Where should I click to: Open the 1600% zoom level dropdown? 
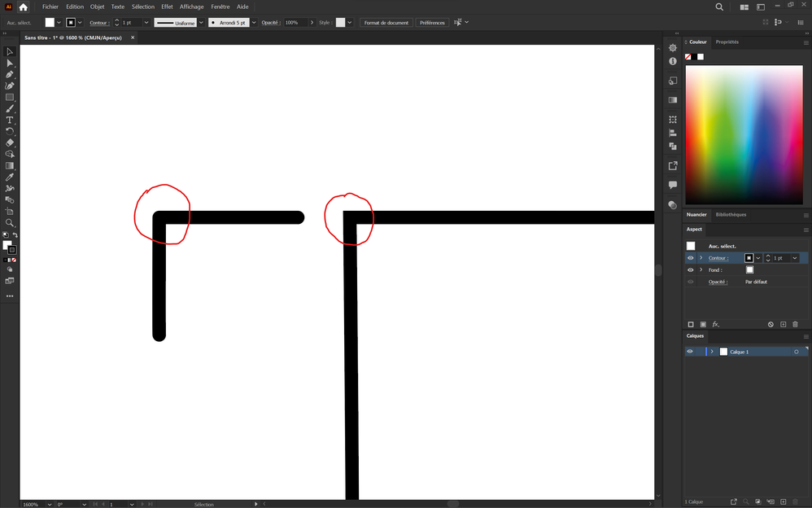click(x=49, y=504)
